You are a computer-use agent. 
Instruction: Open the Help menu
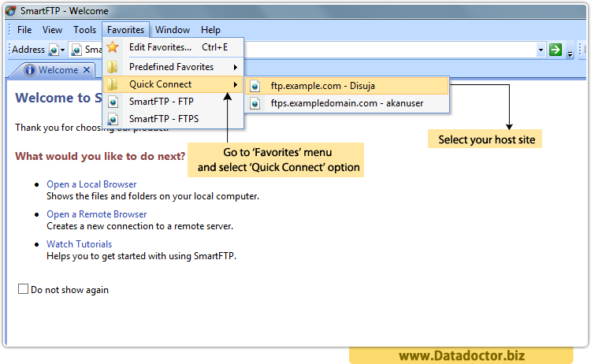point(210,30)
